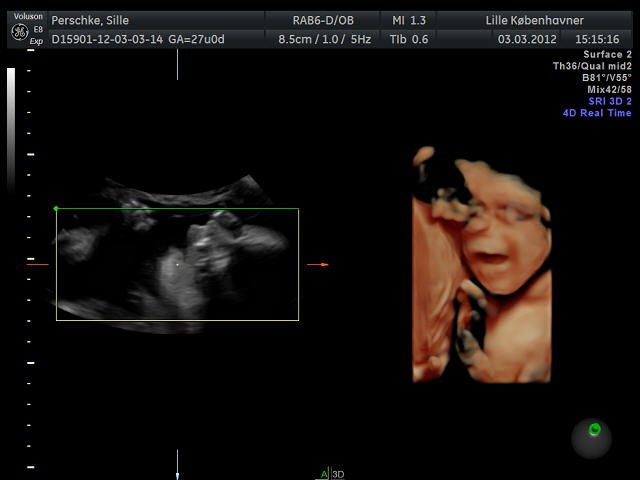The image size is (640, 480).
Task: Click the GE Voluson logo
Action: click(x=20, y=30)
